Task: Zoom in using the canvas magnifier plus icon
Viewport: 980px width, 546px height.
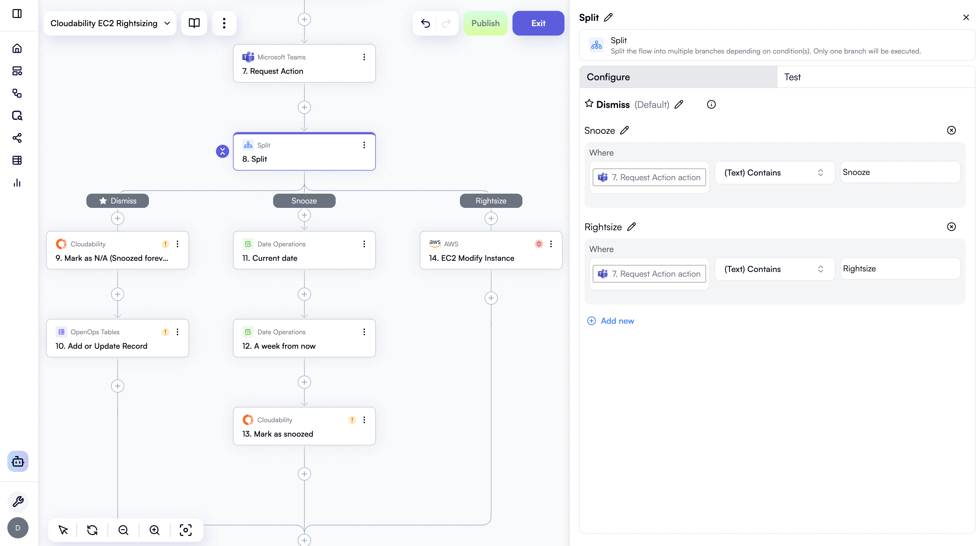Action: (154, 530)
